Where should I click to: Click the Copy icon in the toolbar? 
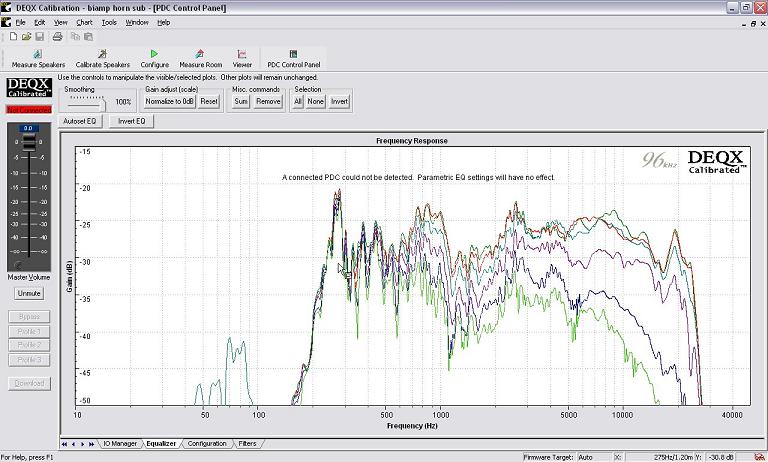click(75, 37)
